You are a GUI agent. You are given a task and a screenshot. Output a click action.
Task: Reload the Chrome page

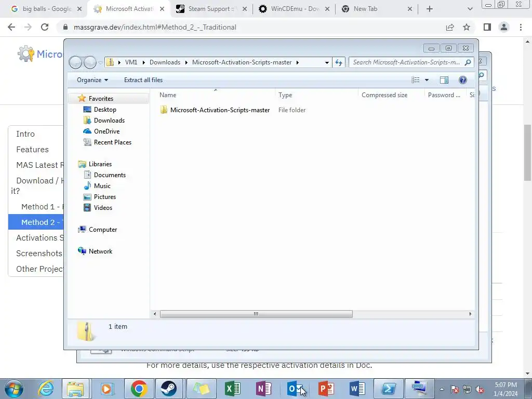point(45,27)
